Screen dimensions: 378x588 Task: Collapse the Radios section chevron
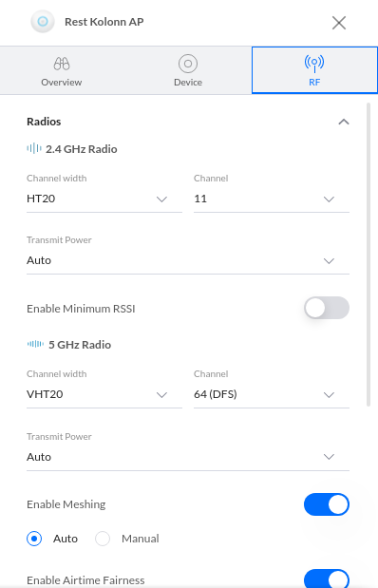coord(344,122)
